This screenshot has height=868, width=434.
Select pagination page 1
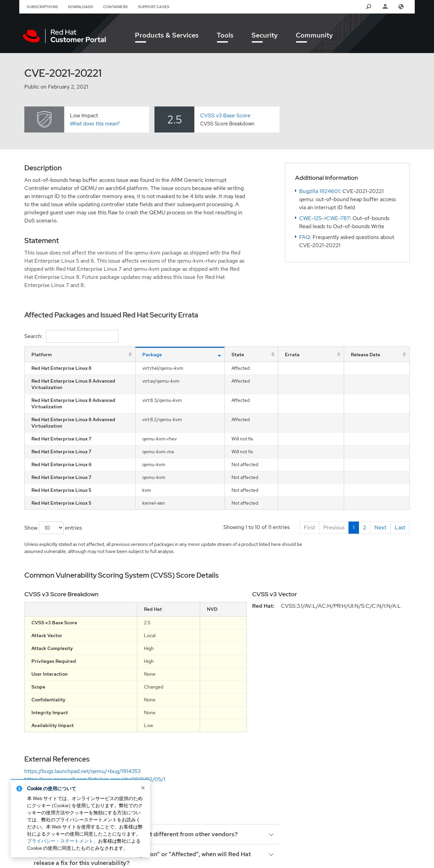click(354, 528)
